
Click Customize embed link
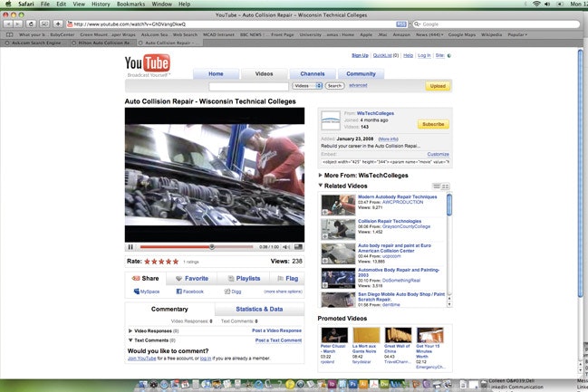coord(438,154)
